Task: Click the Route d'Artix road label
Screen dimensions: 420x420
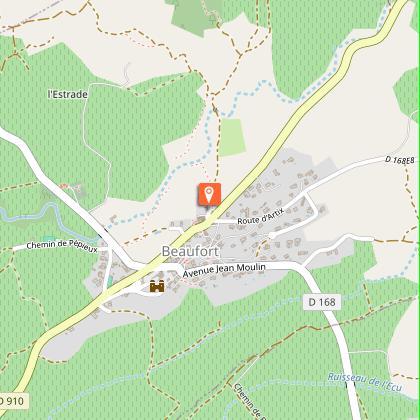Action: [261, 216]
